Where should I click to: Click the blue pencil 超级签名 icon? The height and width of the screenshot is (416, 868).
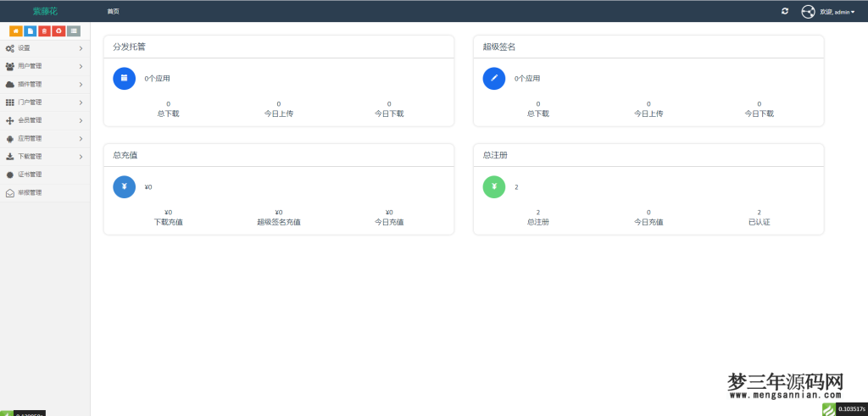tap(494, 78)
